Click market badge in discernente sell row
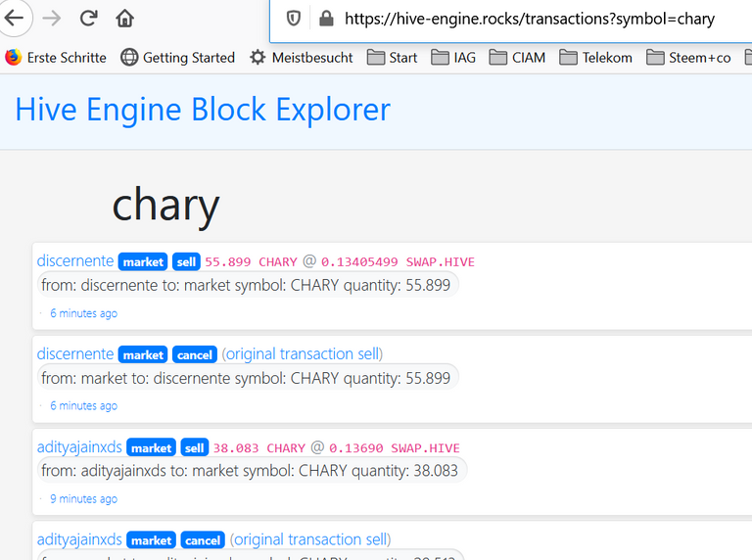The width and height of the screenshot is (752, 560). (143, 261)
